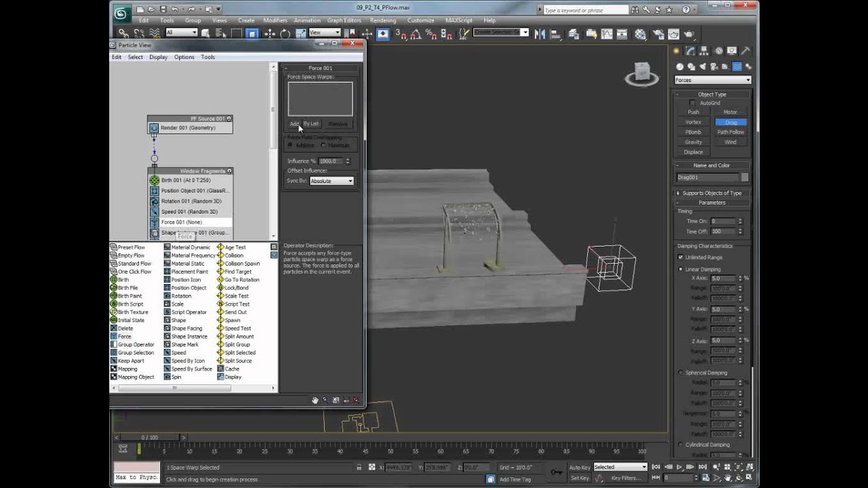This screenshot has height=488, width=868.
Task: Switch to the Display command panel
Action: click(x=732, y=51)
